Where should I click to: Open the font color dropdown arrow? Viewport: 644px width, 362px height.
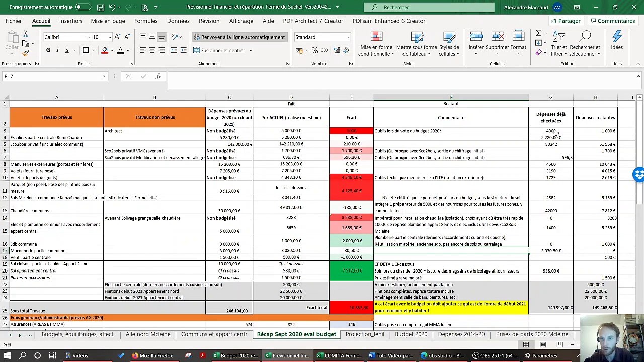pyautogui.click(x=128, y=50)
